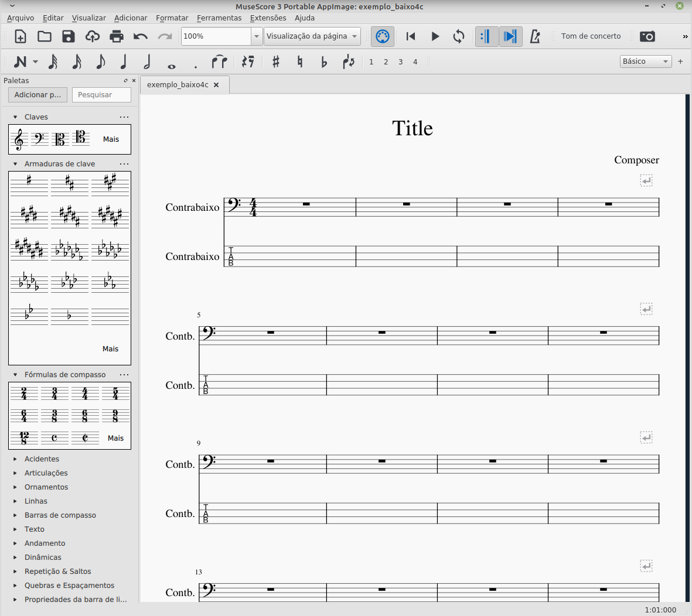The height and width of the screenshot is (616, 692).
Task: Rewind playback to the start
Action: click(x=410, y=36)
